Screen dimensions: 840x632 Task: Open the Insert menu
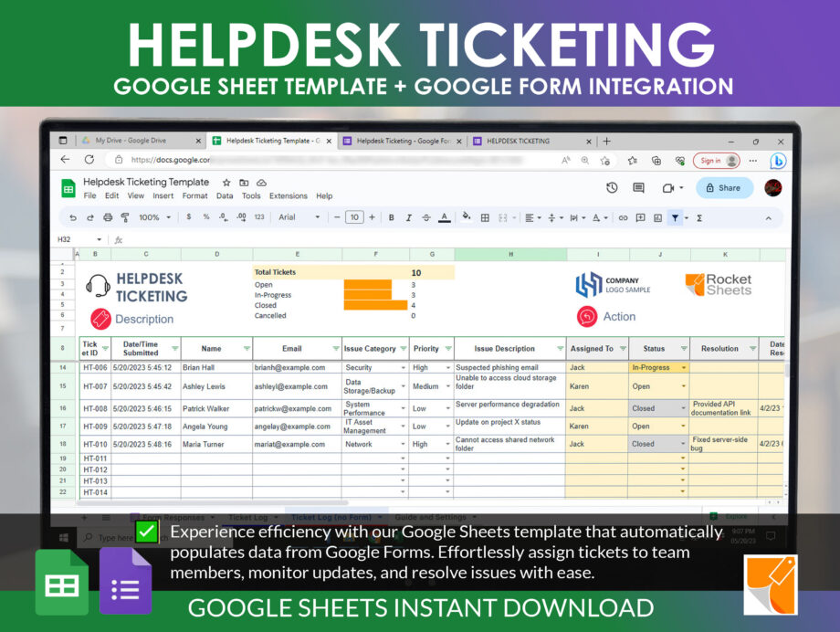(163, 195)
